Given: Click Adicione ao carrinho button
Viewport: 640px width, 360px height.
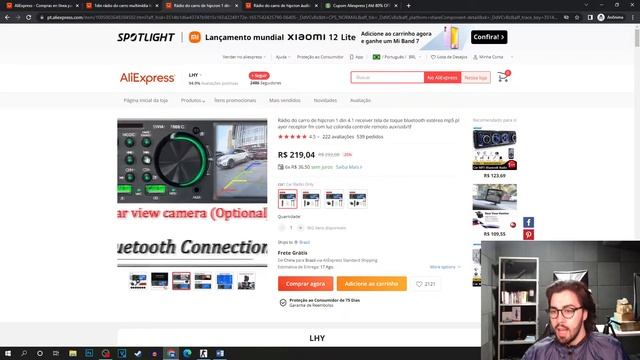Looking at the screenshot, I should 371,284.
